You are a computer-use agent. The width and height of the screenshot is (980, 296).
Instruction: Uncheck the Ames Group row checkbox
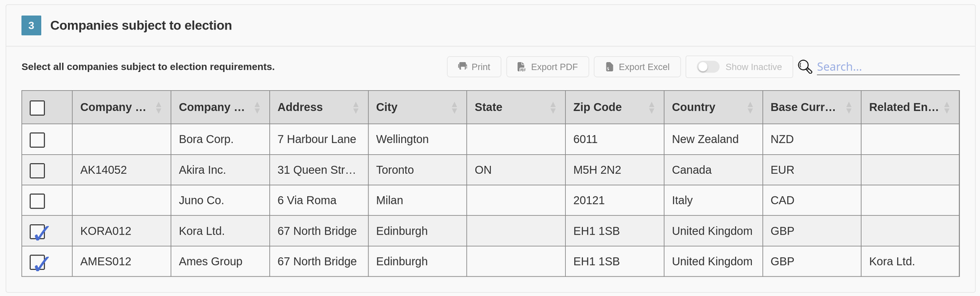point(38,263)
